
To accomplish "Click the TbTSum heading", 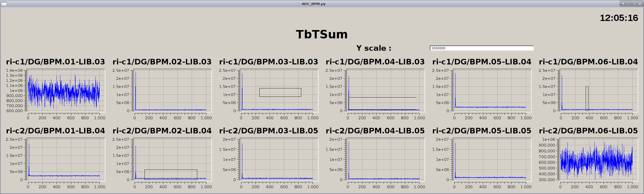I will tap(322, 34).
